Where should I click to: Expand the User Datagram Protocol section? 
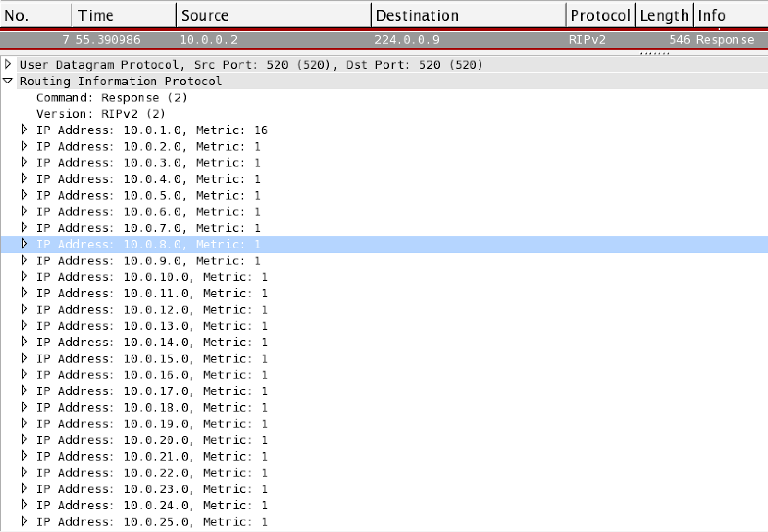coord(7,65)
